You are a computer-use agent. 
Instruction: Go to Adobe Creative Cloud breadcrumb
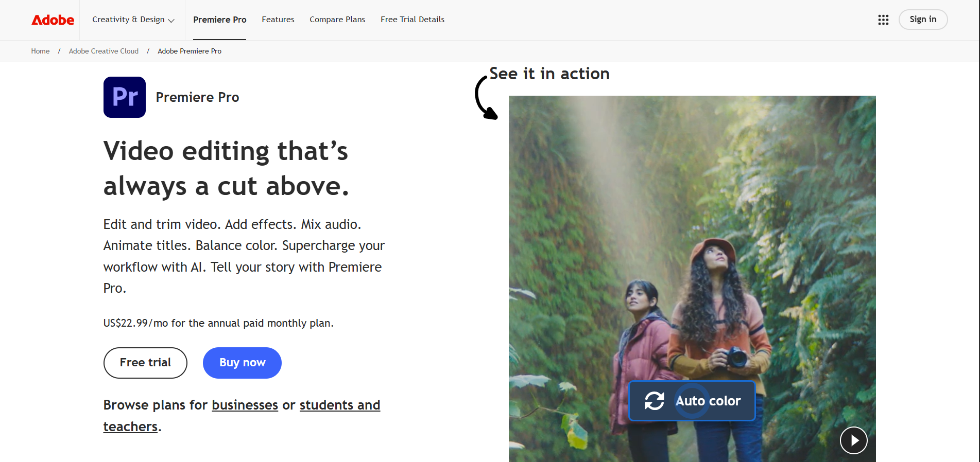click(104, 51)
